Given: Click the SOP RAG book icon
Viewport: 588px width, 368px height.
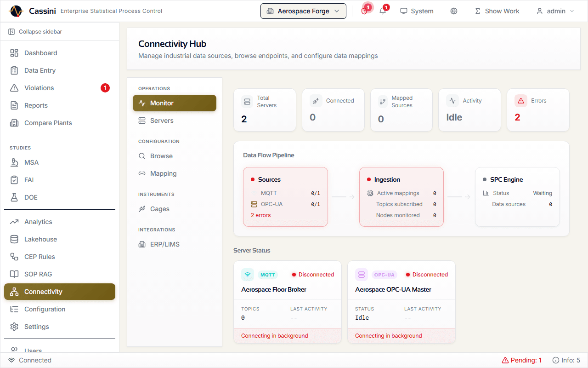Looking at the screenshot, I should coord(14,274).
